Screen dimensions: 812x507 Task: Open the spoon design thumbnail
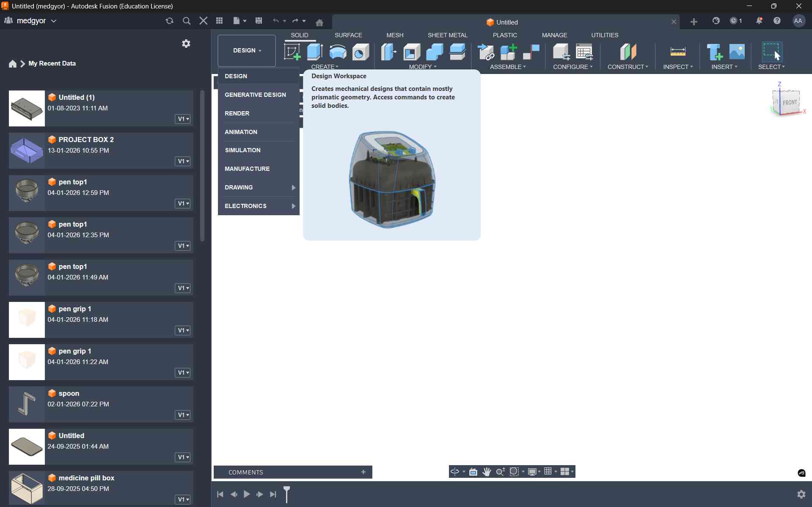pyautogui.click(x=27, y=404)
